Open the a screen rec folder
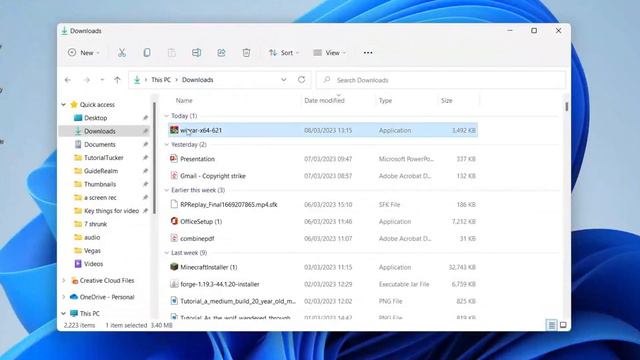 (100, 198)
